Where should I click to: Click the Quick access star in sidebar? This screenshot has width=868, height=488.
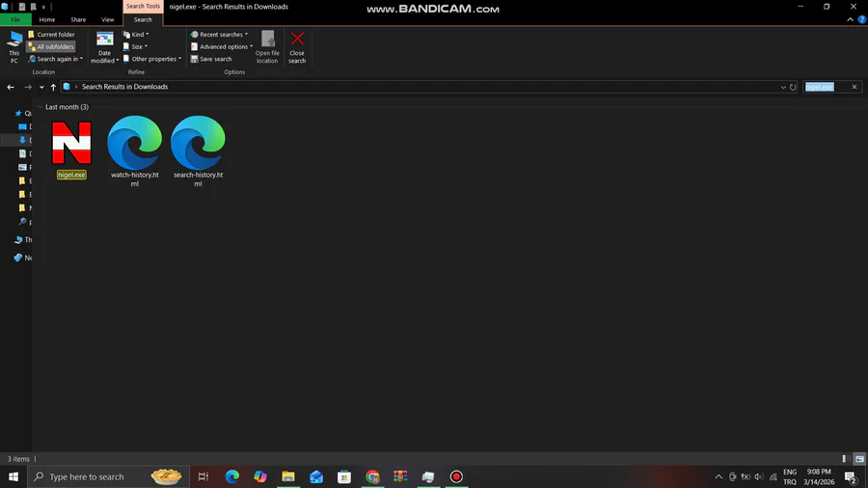(18, 114)
